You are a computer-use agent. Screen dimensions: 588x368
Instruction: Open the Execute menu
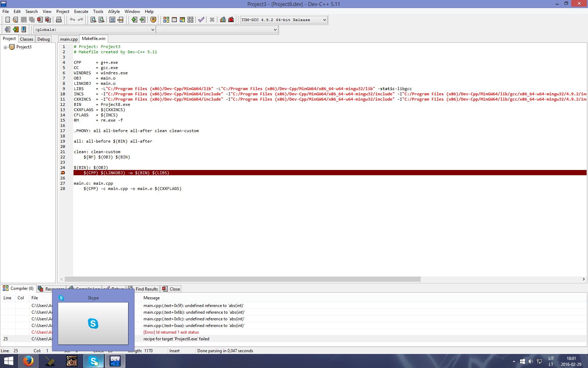[81, 11]
